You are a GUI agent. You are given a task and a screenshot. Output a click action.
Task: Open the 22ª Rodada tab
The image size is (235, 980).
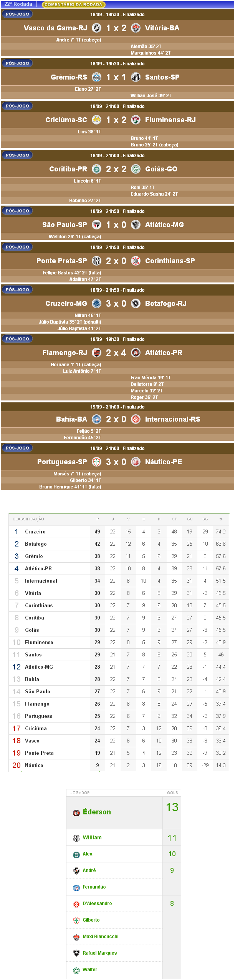18,4
